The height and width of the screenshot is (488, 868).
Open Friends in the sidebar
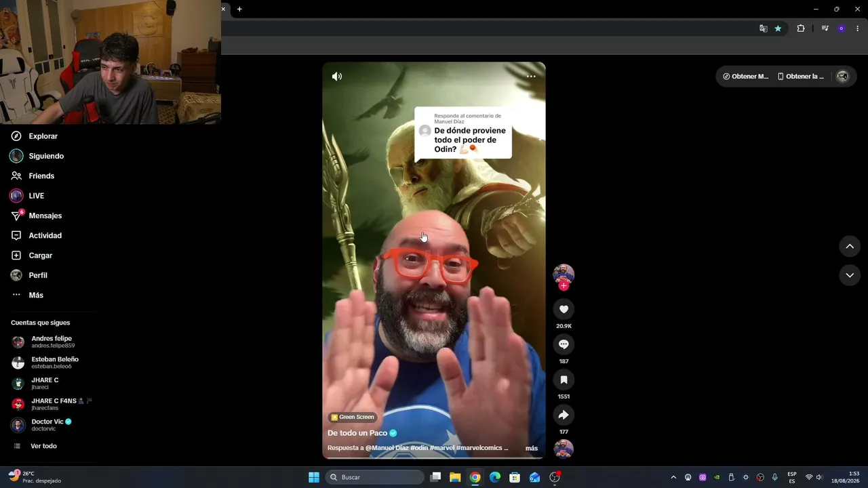pos(33,176)
